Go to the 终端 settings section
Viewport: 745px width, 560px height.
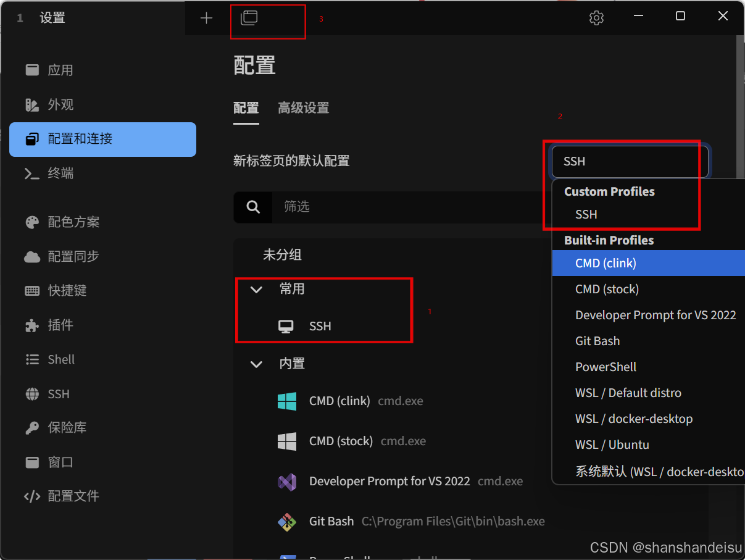(102, 173)
